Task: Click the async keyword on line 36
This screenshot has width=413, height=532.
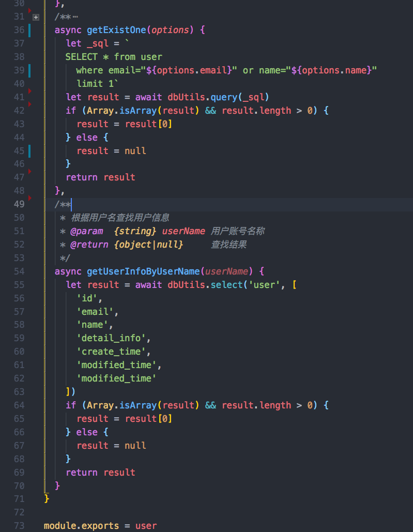Action: (x=68, y=30)
